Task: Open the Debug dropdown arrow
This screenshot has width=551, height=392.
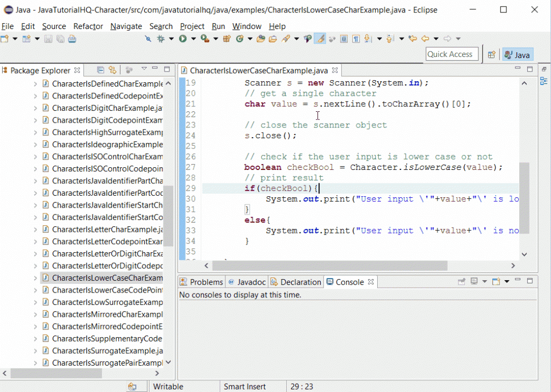Action: coord(171,39)
